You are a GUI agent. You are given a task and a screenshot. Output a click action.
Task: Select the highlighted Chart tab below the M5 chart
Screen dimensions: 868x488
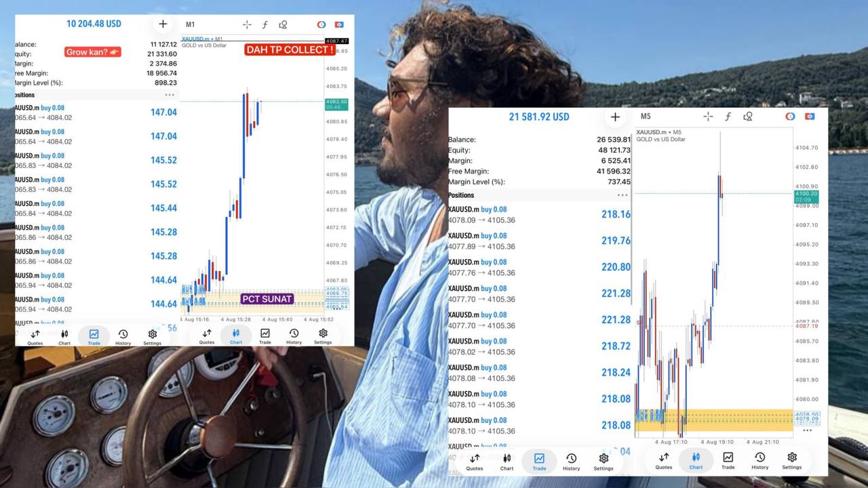(696, 461)
